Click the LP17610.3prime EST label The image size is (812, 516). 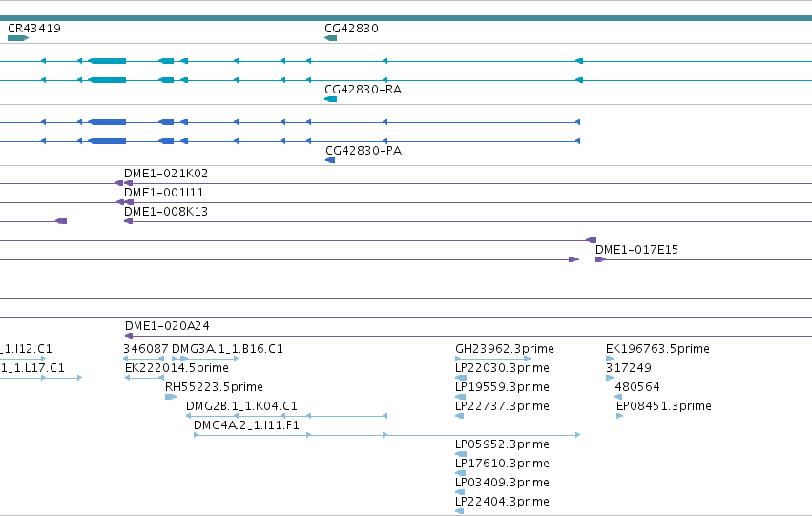tap(502, 464)
